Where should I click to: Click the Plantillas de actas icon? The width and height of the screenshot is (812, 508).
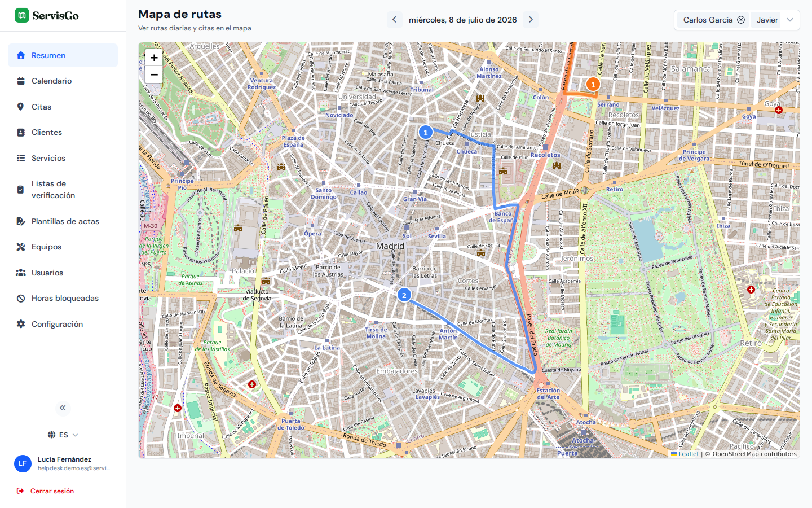click(21, 221)
